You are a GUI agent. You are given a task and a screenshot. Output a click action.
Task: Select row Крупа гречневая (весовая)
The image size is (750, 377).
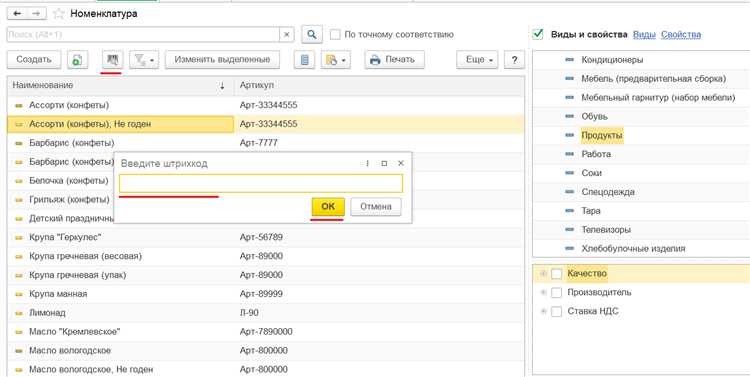265,256
